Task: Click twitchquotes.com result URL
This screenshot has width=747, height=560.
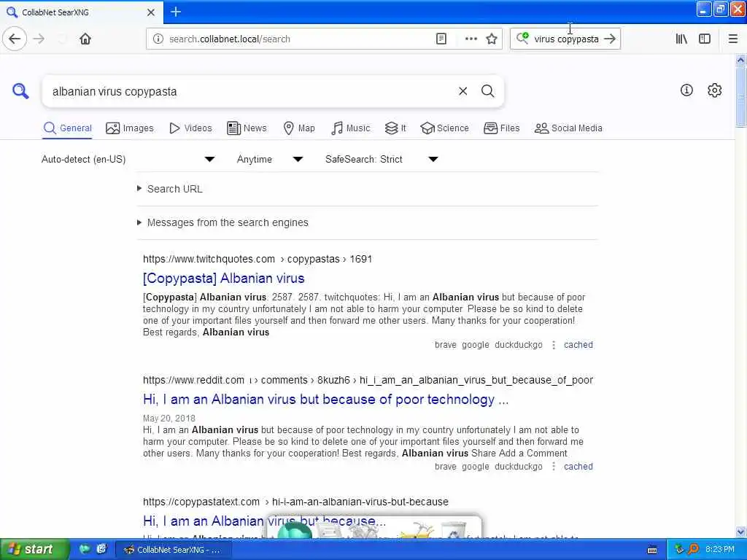Action: coord(258,259)
